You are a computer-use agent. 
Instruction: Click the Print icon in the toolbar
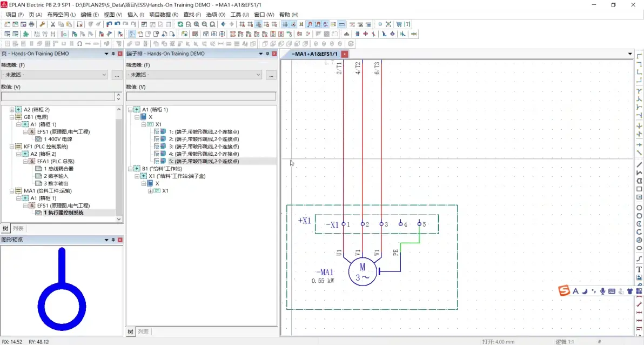pos(31,24)
